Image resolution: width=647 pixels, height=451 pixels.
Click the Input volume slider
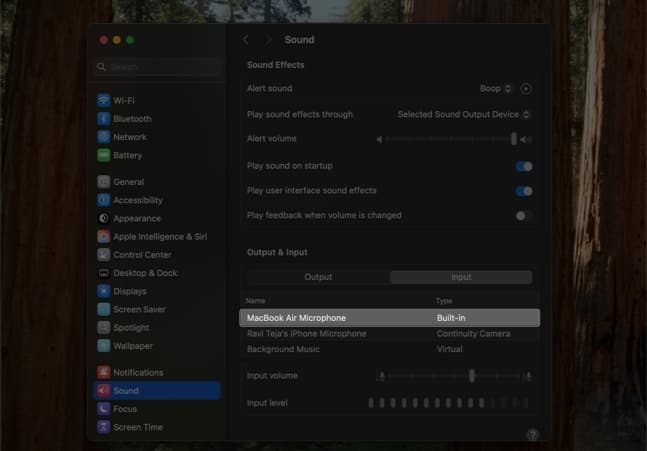[x=454, y=376]
